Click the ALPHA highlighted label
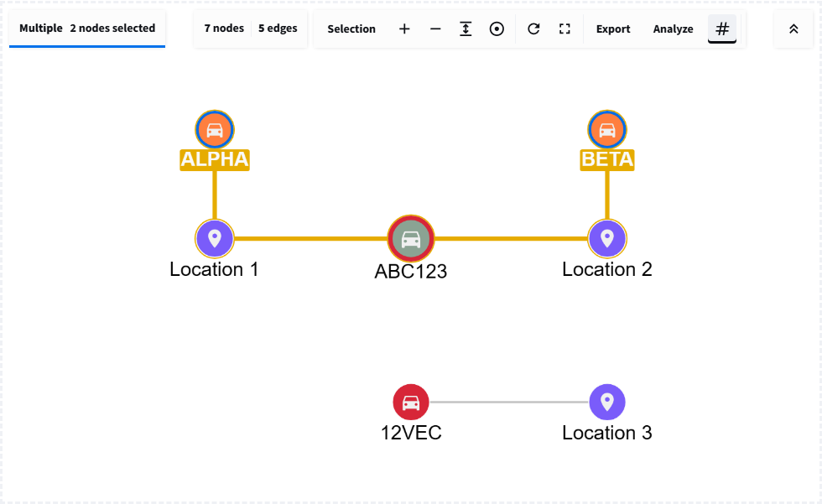 (215, 159)
